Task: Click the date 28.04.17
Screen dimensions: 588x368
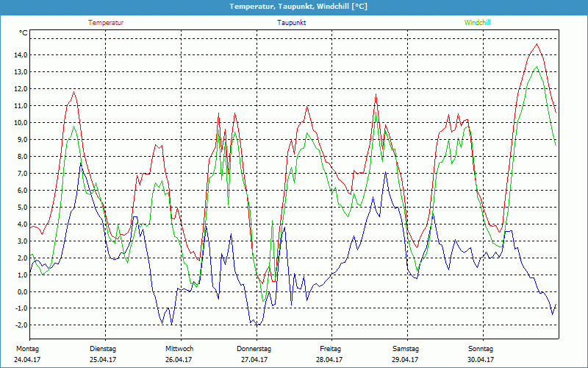Action: [329, 359]
